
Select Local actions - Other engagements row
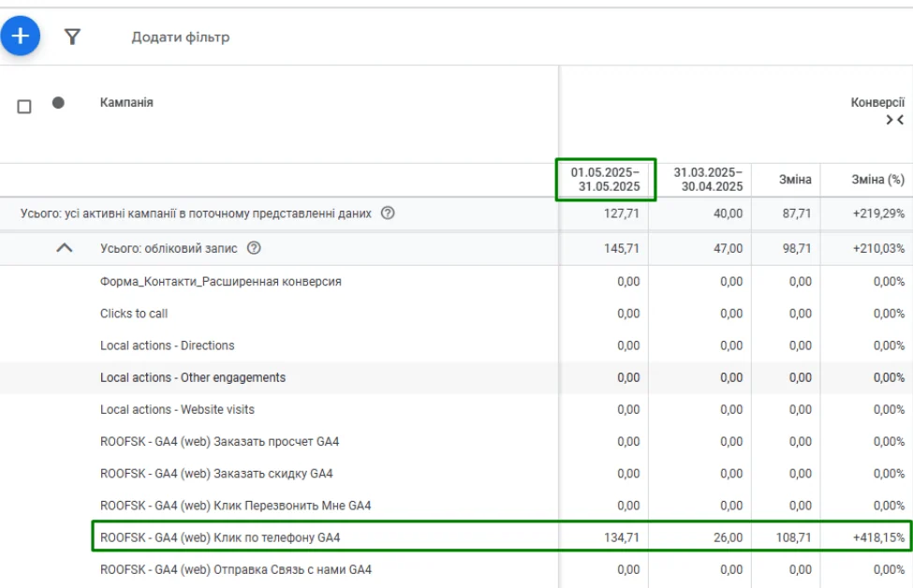(x=457, y=378)
